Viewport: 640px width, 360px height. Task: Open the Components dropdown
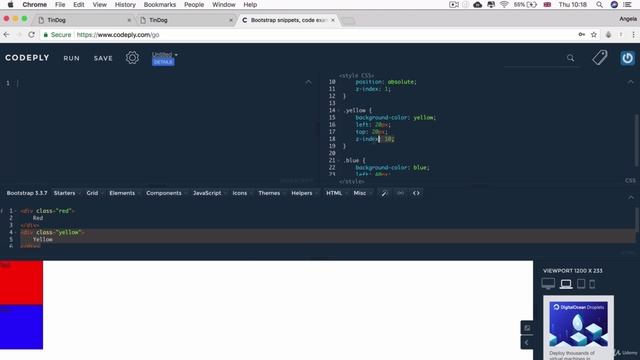pos(165,193)
